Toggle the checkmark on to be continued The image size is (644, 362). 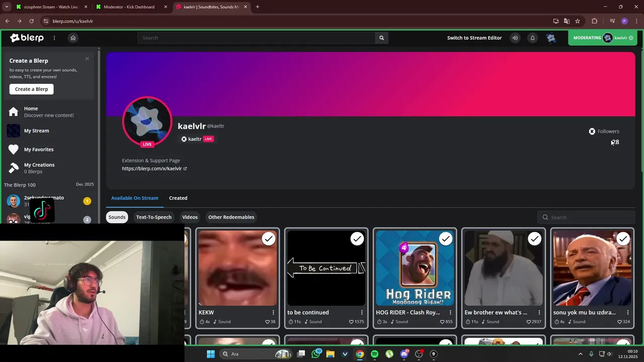(357, 239)
